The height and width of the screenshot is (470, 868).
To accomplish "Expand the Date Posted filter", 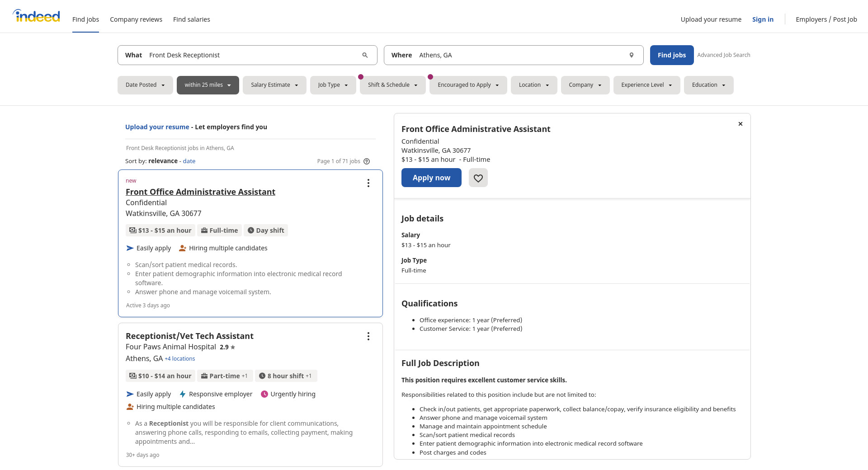I will 145,85.
